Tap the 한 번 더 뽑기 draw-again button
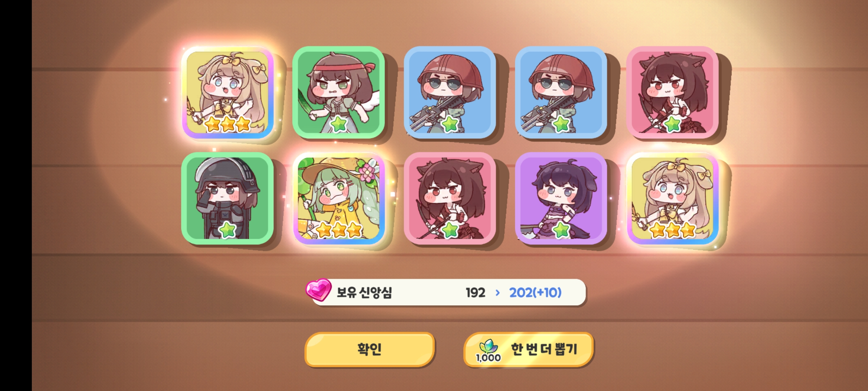The width and height of the screenshot is (868, 391). click(528, 349)
